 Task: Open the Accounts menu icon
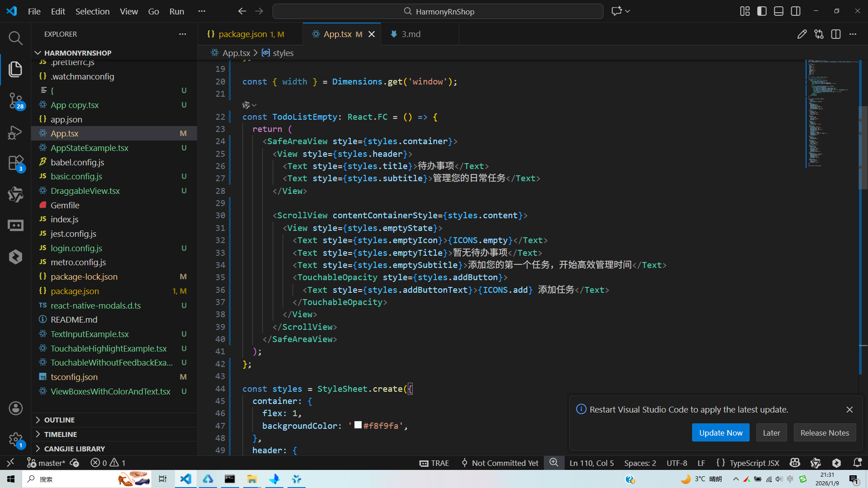point(15,408)
